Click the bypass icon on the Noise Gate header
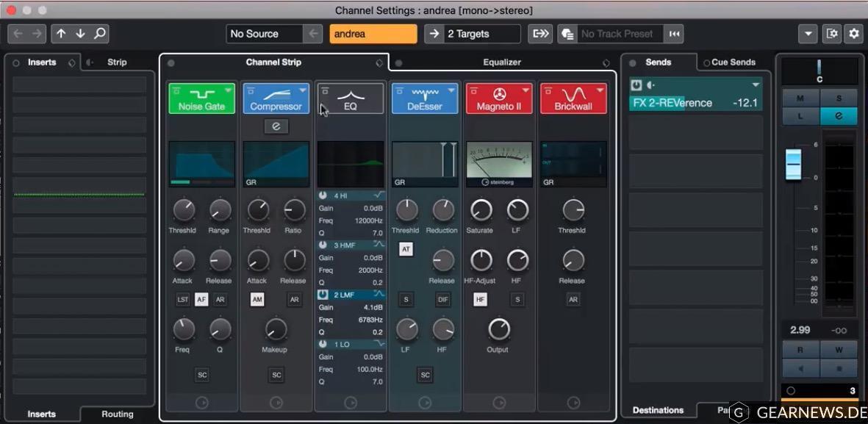Viewport: 868px width, 424px height. tap(176, 90)
